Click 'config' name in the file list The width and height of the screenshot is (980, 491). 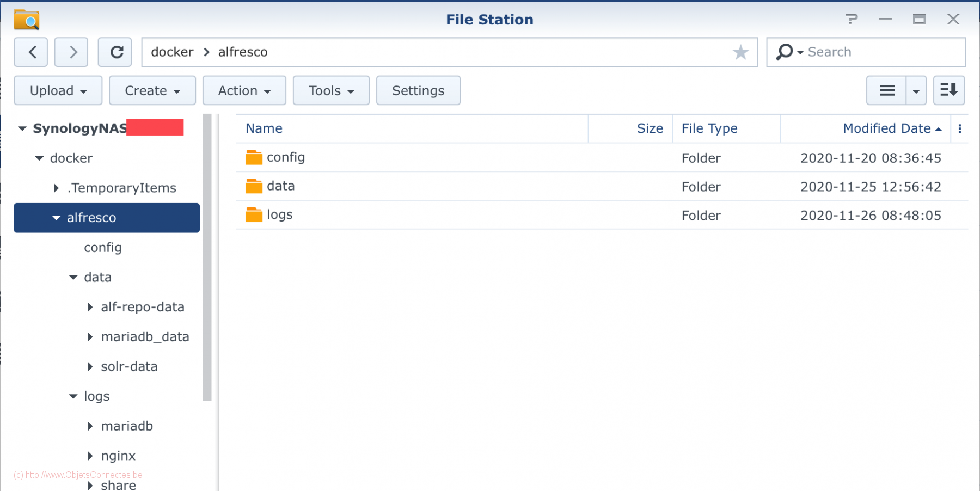coord(286,158)
